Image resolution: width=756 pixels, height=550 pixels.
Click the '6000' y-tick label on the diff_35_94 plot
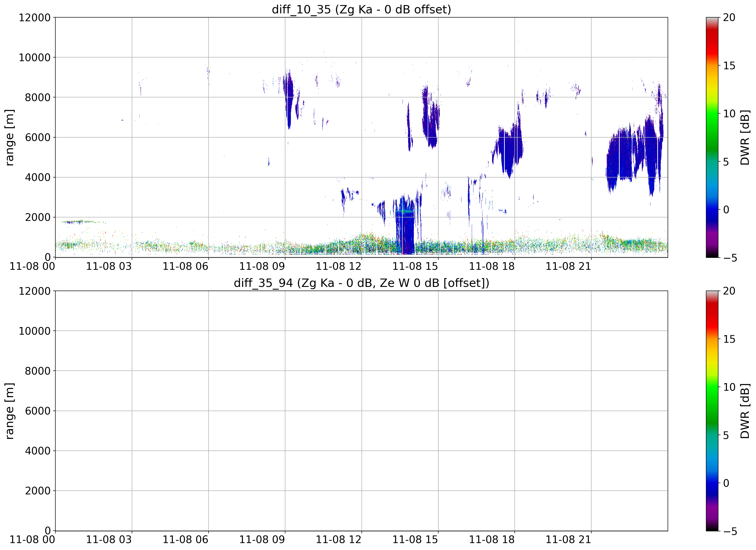tap(38, 411)
